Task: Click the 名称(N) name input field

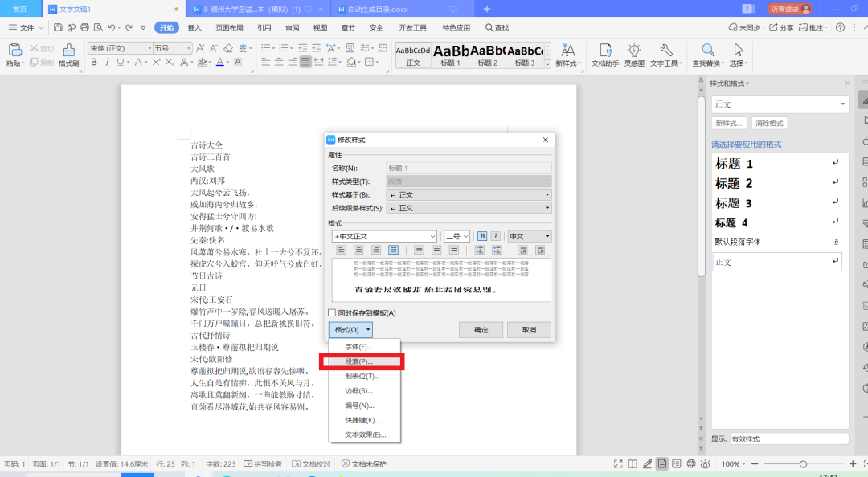Action: 469,168
